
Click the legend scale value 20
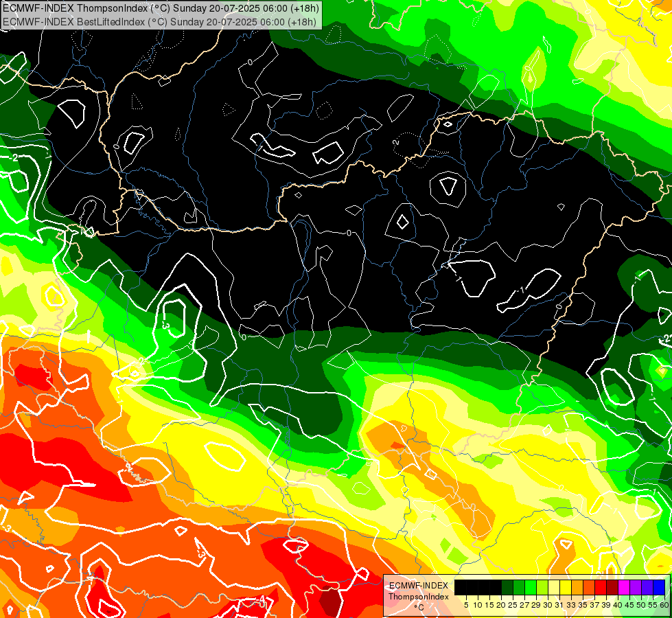[501, 605]
